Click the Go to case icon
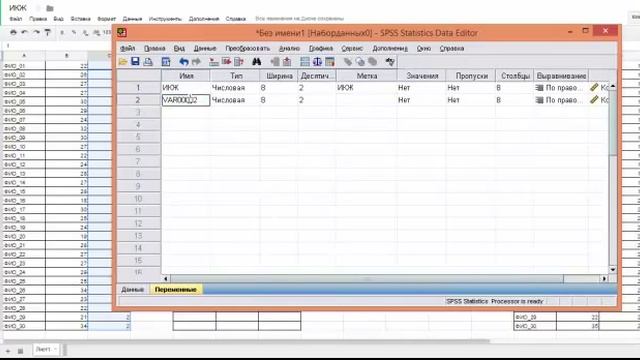Image resolution: width=640 pixels, height=360 pixels. point(214,62)
